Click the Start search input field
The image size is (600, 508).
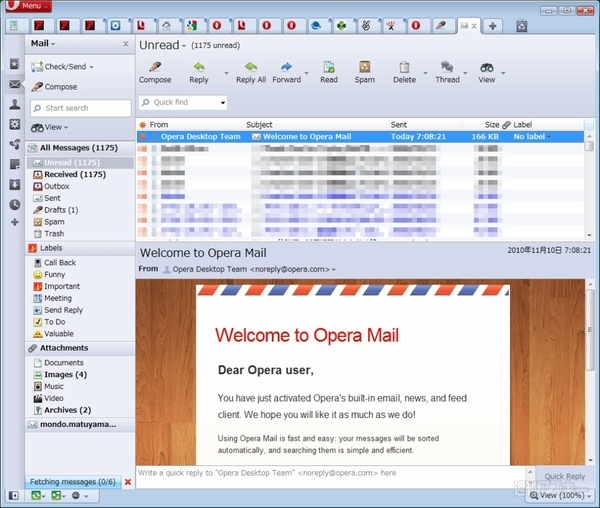(x=80, y=108)
